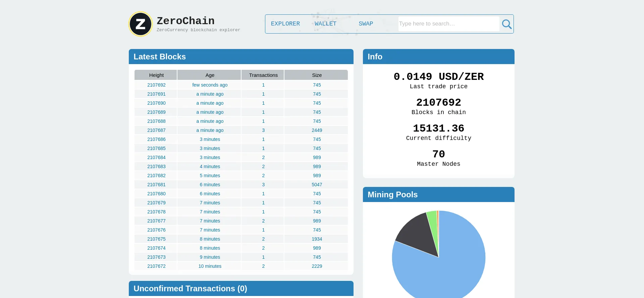
Task: Click the Latest Blocks panel header
Action: point(241,57)
